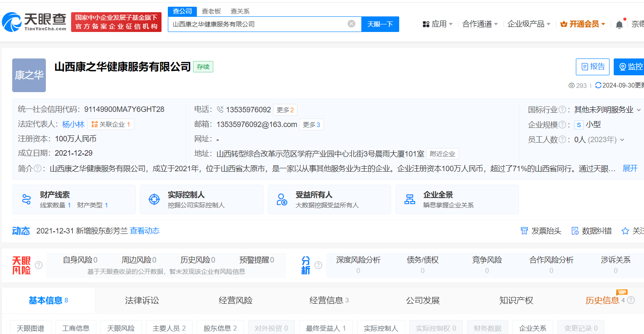Click the refresh icon beside 2024-09-30
The width and height of the screenshot is (644, 334).
point(598,85)
